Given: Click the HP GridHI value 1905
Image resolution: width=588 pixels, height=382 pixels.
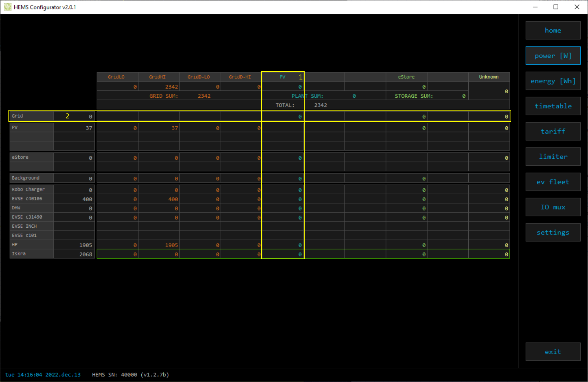Looking at the screenshot, I should coord(171,245).
